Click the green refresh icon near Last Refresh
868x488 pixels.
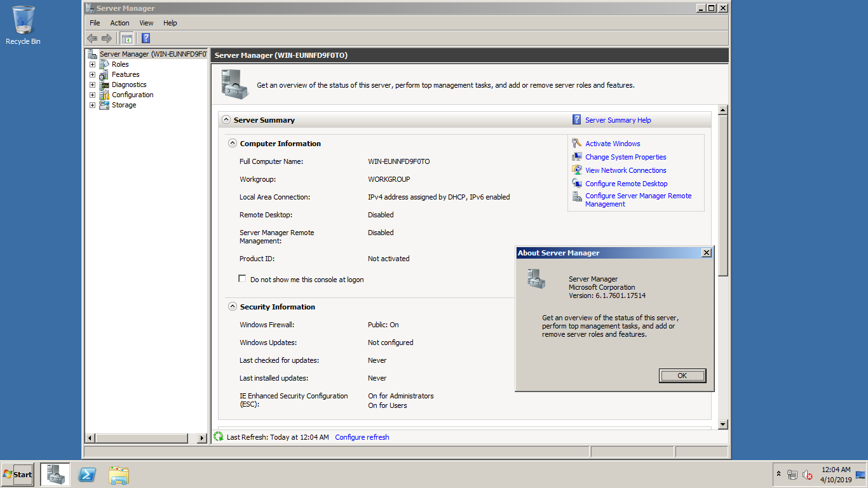pyautogui.click(x=219, y=437)
